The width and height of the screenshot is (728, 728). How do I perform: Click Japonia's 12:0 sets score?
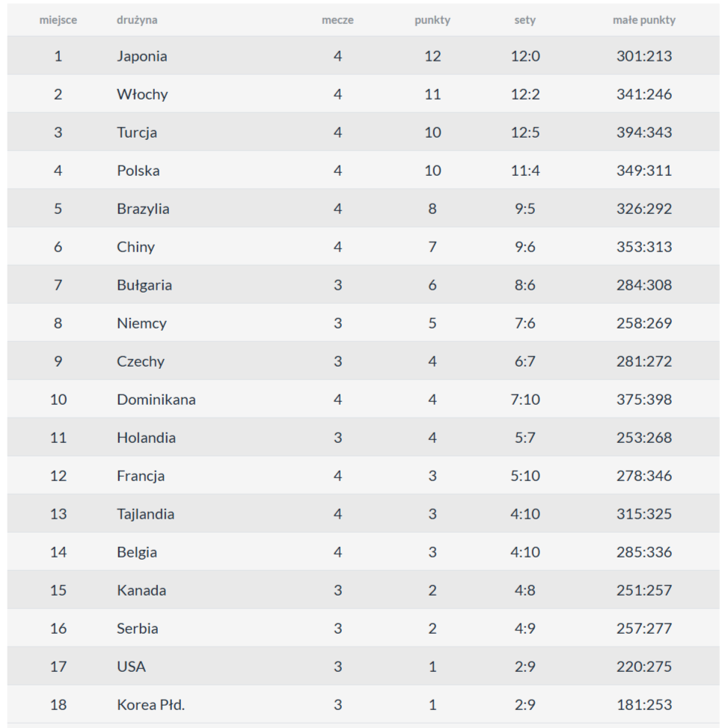pos(524,56)
